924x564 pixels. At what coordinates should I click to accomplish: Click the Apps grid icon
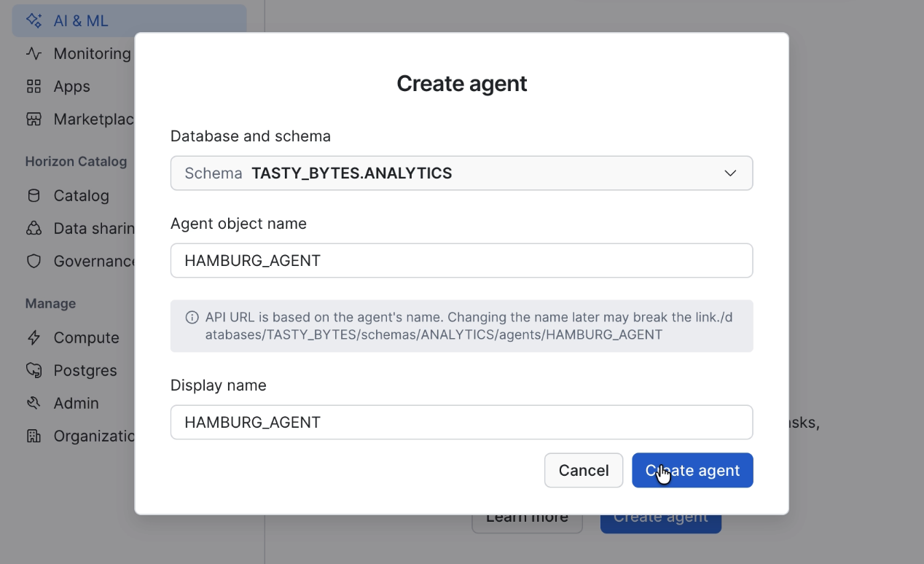pos(34,86)
